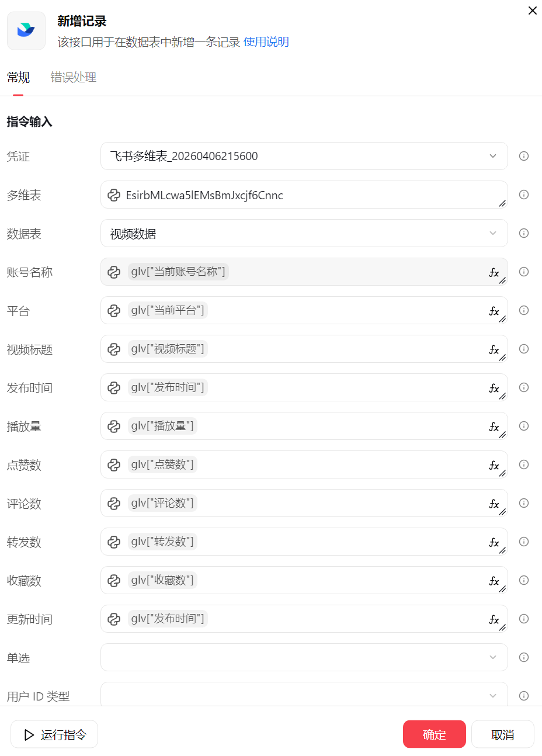Click the fx icon for 评论数
The height and width of the screenshot is (756, 542).
494,504
